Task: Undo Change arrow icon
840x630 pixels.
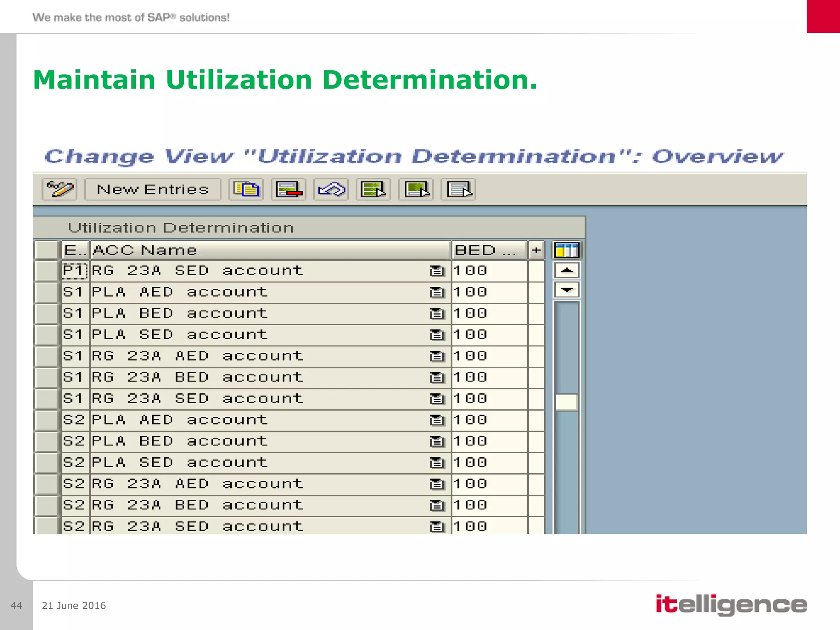Action: (331, 189)
